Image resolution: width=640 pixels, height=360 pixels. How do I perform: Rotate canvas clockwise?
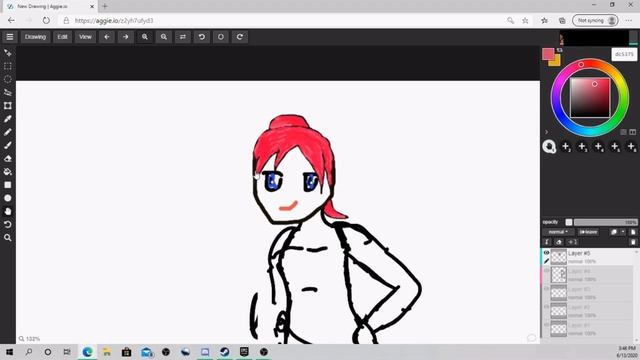pos(240,37)
